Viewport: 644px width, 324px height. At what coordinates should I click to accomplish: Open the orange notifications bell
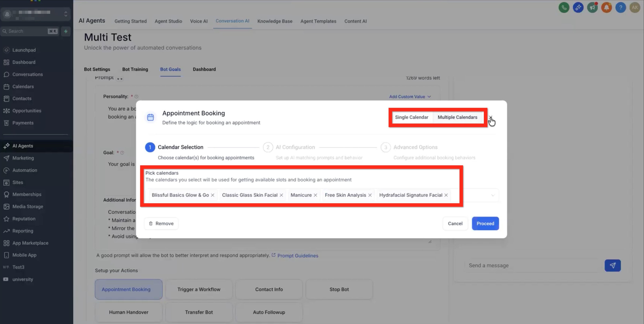[606, 7]
